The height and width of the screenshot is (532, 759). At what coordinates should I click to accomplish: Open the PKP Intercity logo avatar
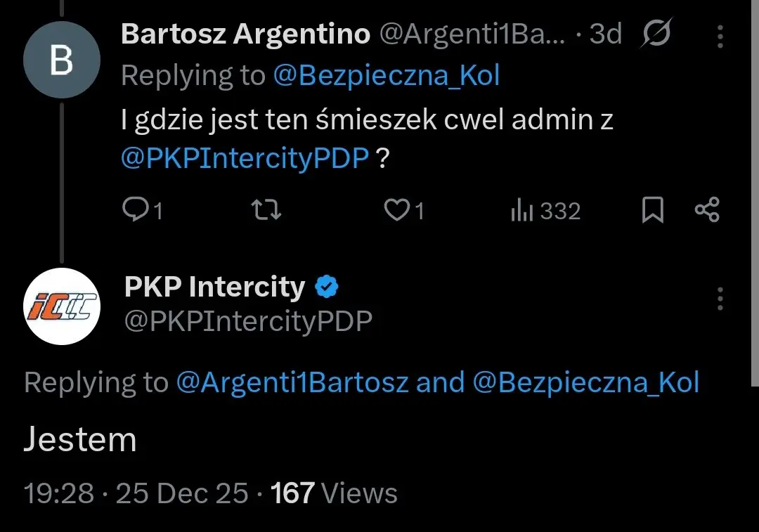62,306
